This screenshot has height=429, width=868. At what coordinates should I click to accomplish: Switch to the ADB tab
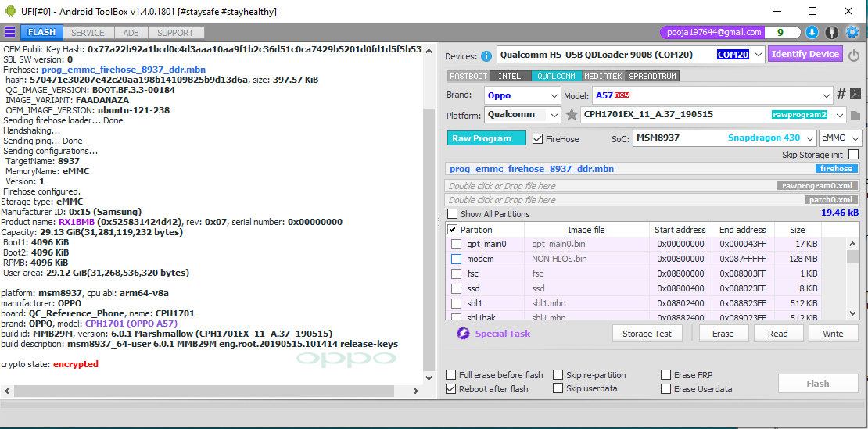coord(131,33)
